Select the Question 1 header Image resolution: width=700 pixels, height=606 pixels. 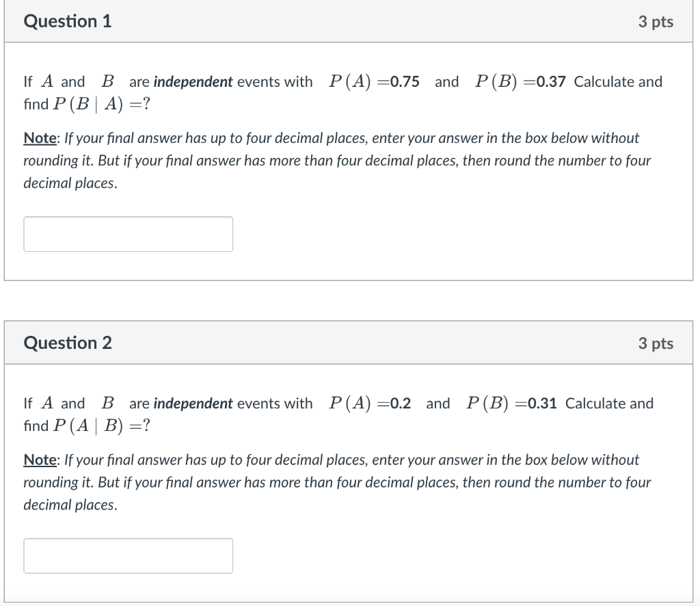[x=66, y=21]
